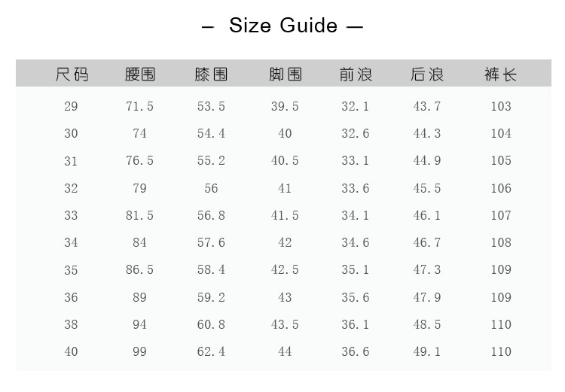Click the 33.6 front rise value
Image resolution: width=565 pixels, height=392 pixels.
coord(356,188)
